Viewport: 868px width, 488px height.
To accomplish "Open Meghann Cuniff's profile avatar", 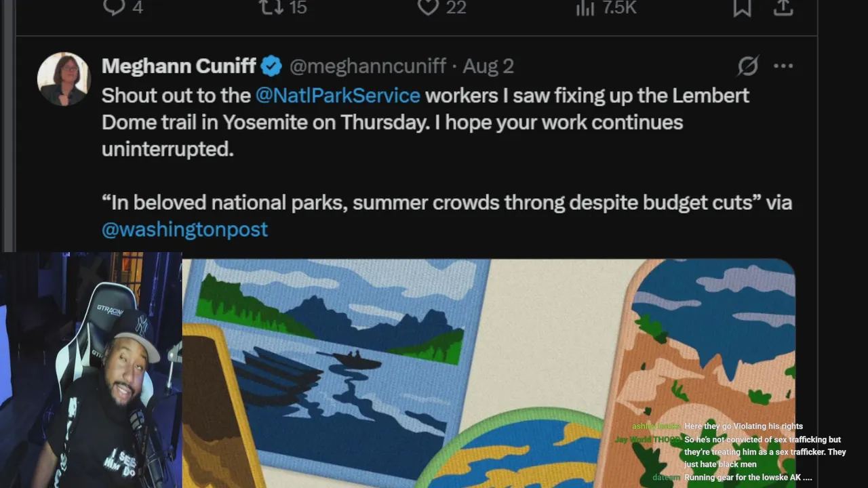I will click(64, 79).
